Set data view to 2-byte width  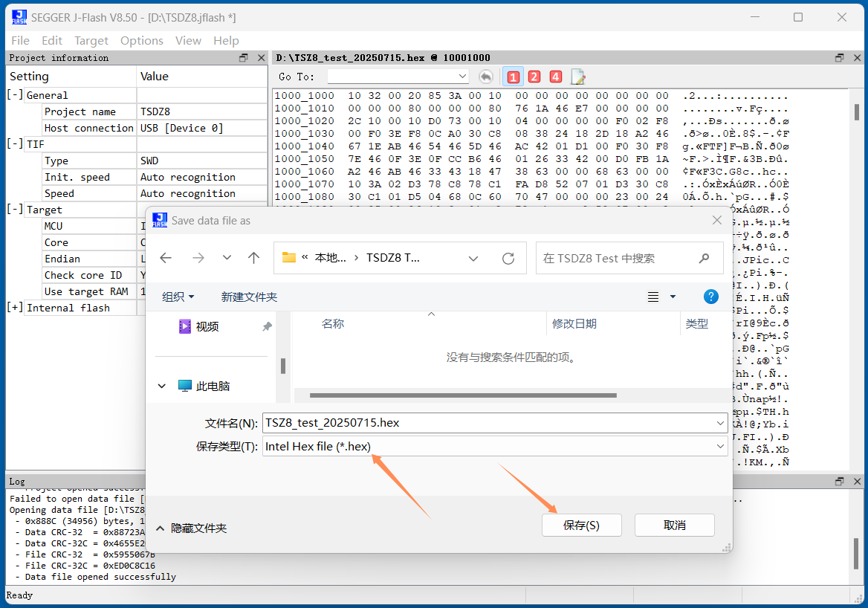point(534,77)
